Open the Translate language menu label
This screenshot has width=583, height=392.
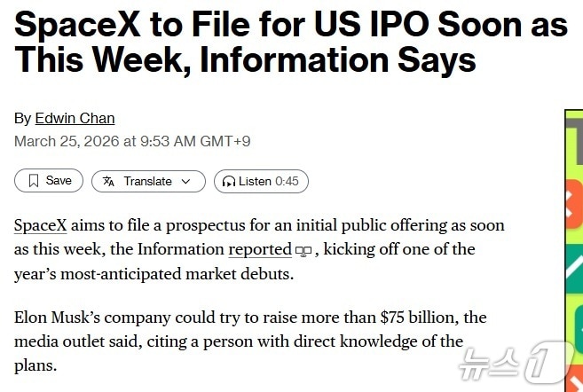click(x=147, y=181)
